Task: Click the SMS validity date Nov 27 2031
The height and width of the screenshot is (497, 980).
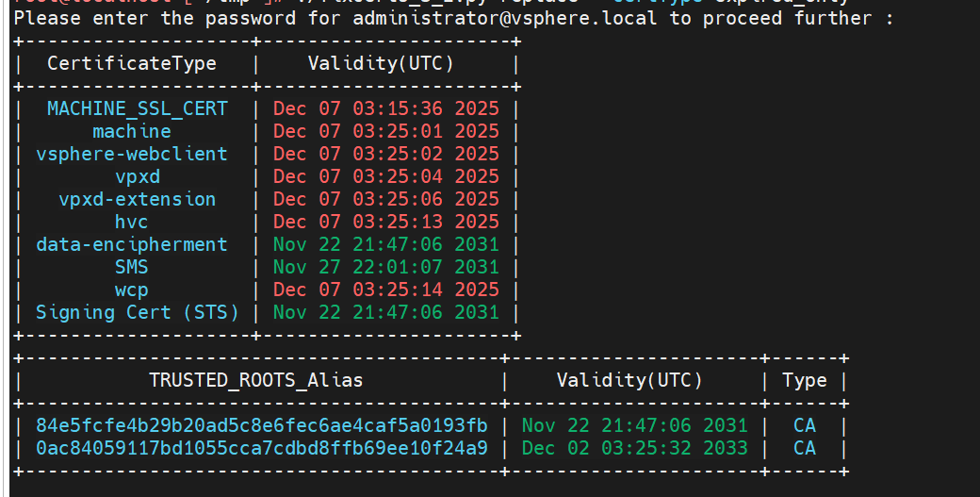Action: (x=386, y=267)
